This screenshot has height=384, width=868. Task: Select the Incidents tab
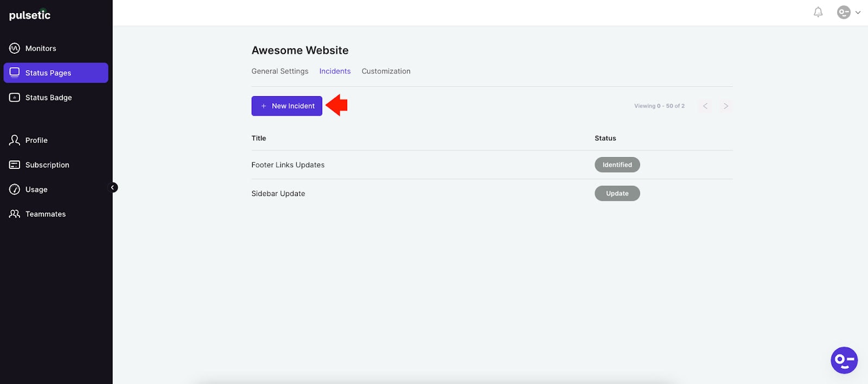335,71
